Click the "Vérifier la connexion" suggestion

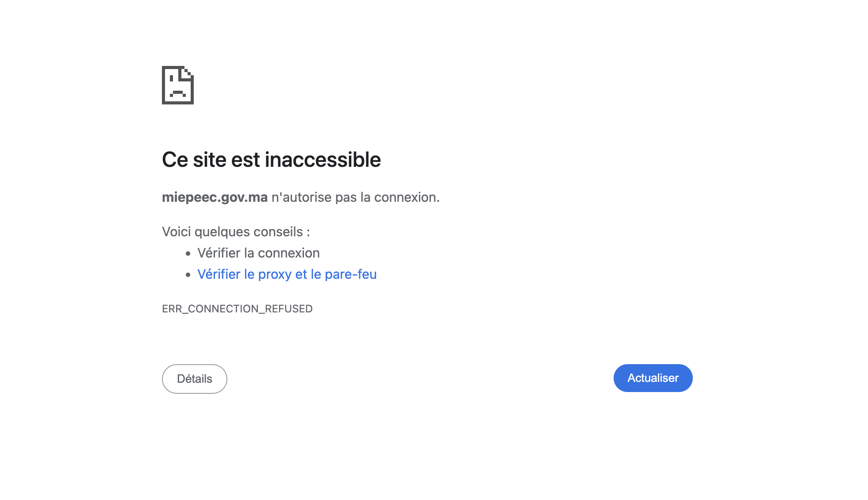(258, 253)
